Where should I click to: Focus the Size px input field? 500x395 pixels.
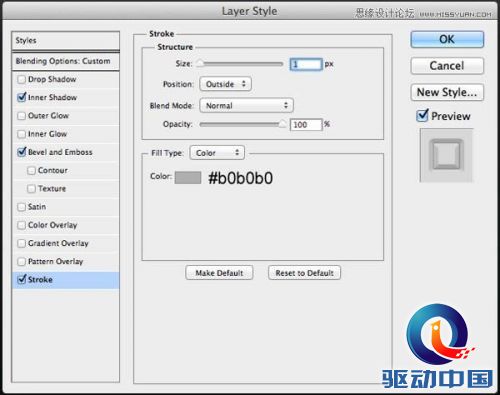pyautogui.click(x=306, y=64)
